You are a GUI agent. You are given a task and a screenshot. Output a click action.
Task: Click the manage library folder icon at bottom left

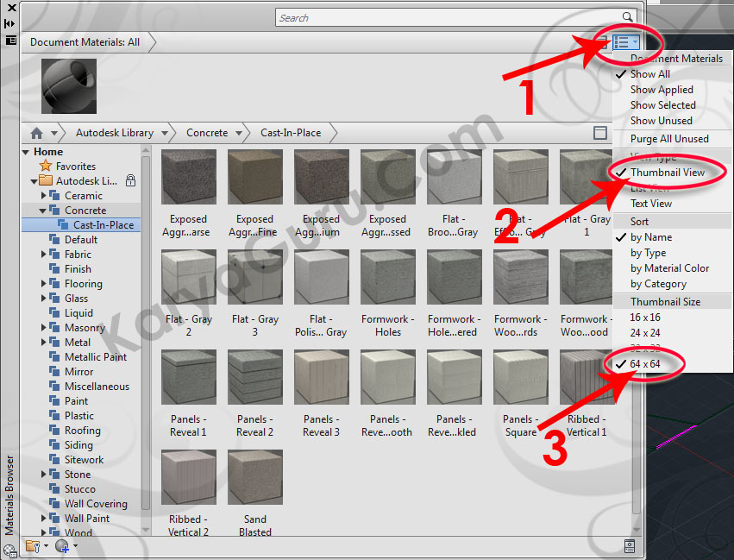(x=33, y=545)
